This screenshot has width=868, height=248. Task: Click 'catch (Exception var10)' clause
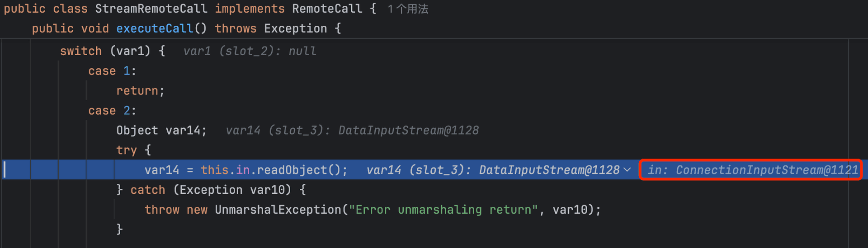(x=211, y=190)
